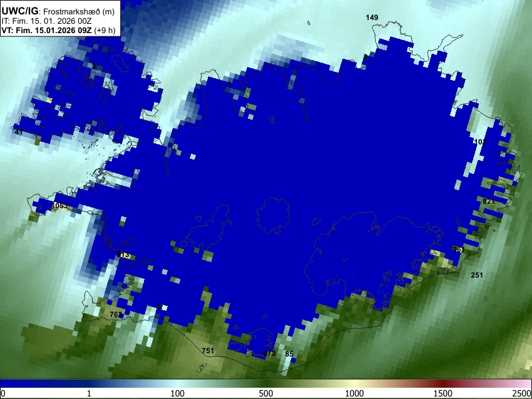Click the value label '149' north of coast
Image resolution: width=532 pixels, height=399 pixels.
pyautogui.click(x=372, y=18)
